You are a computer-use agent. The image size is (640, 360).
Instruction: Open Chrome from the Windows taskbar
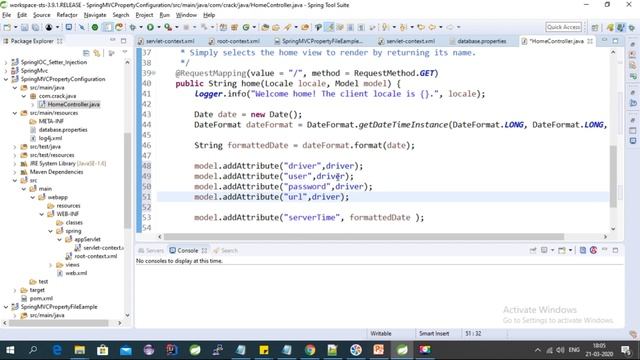(310, 350)
